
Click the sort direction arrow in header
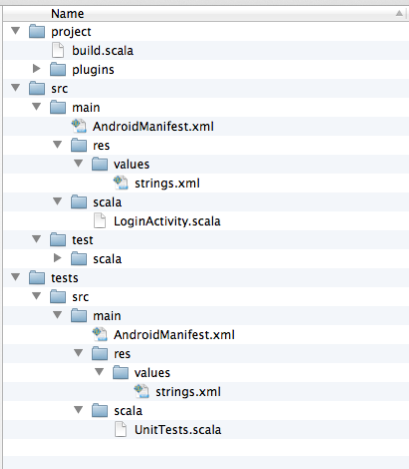[x=399, y=13]
